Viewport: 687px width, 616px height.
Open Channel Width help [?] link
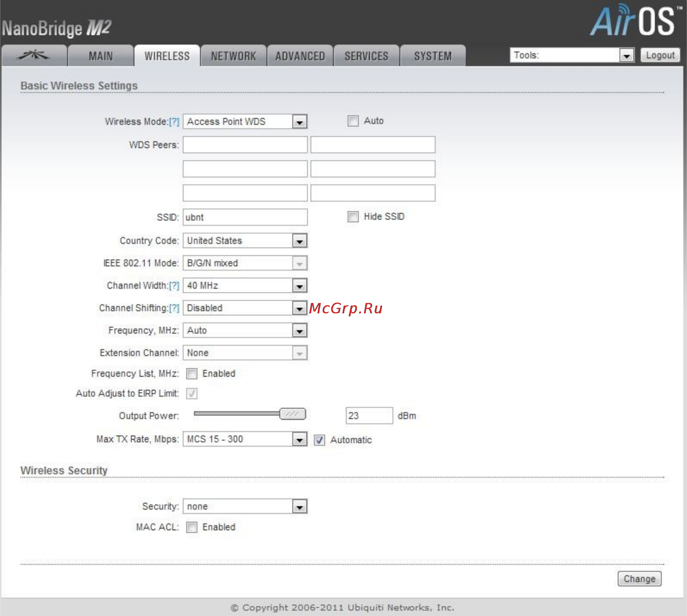point(174,286)
